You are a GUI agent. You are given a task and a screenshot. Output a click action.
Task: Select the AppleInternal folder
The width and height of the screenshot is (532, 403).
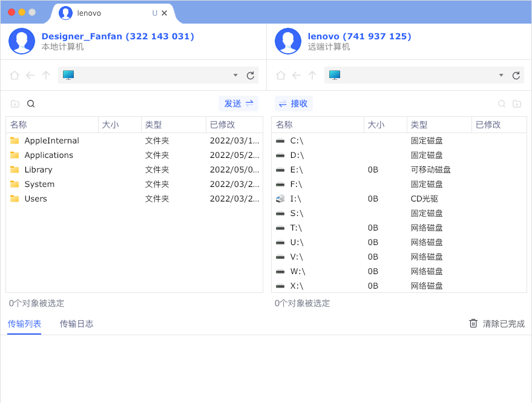pos(134,140)
